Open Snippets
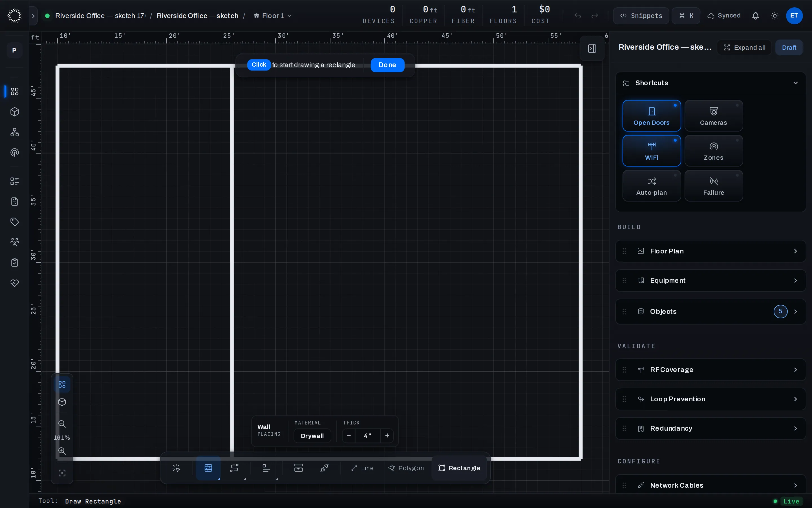This screenshot has width=812, height=508. pyautogui.click(x=641, y=16)
